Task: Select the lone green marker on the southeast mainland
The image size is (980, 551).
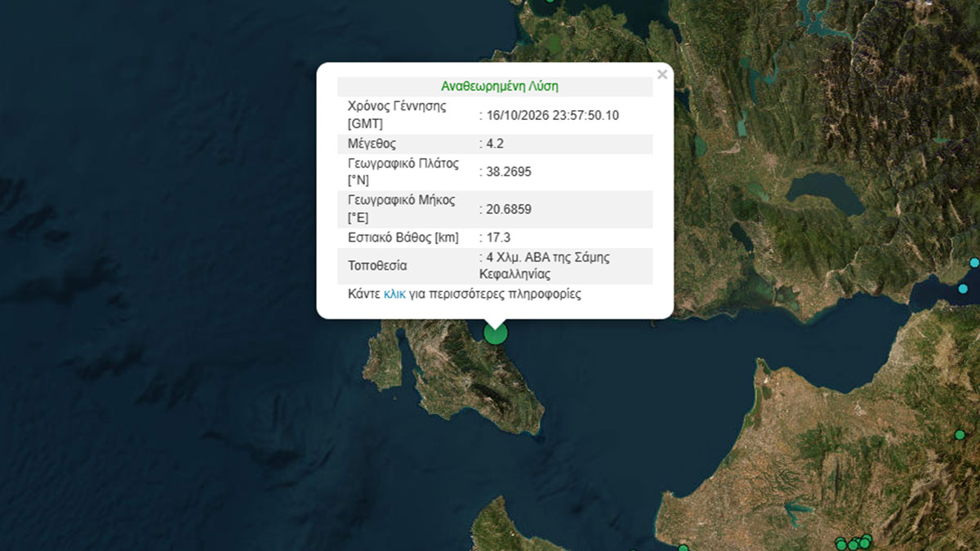Action: [960, 435]
